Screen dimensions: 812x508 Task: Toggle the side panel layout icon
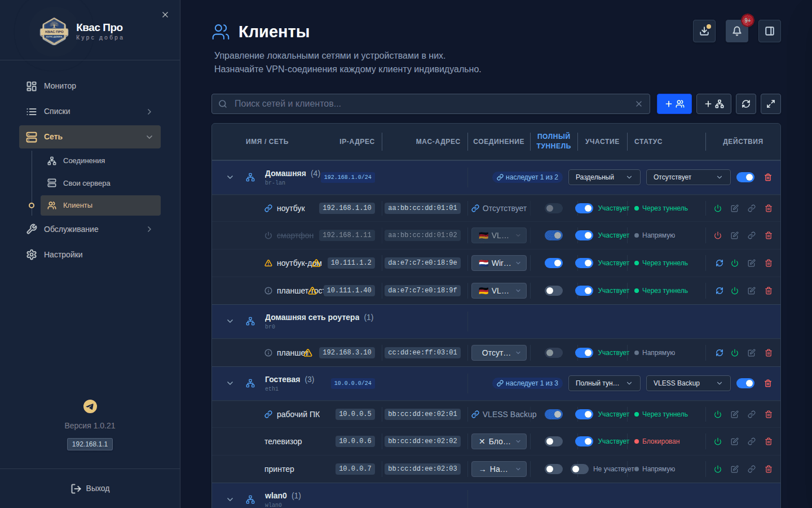coord(770,31)
